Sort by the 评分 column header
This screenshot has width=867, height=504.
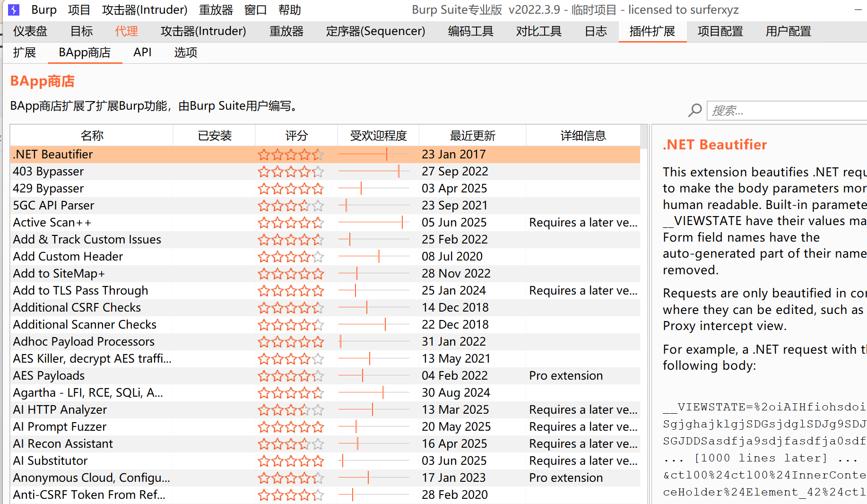coord(296,136)
